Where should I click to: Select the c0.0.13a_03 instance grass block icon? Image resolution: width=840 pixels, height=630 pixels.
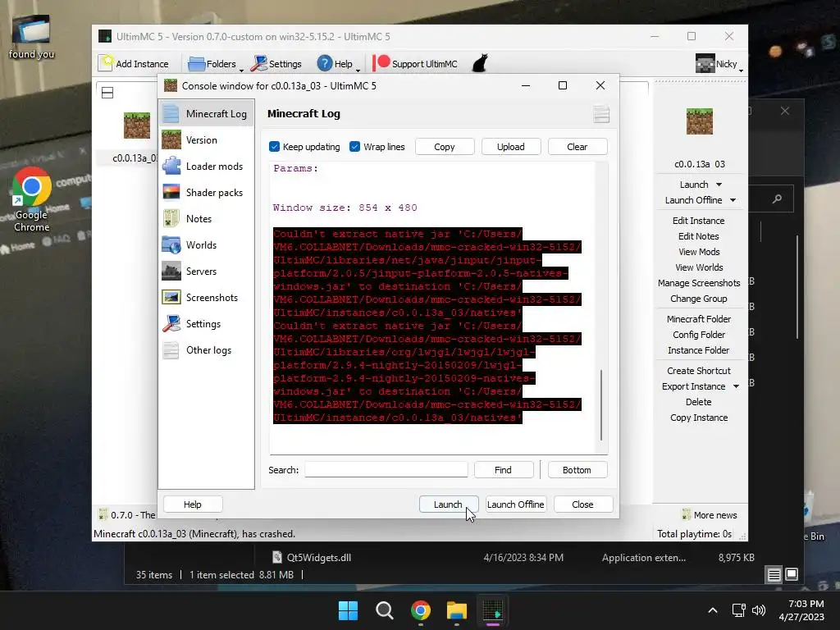[137, 126]
